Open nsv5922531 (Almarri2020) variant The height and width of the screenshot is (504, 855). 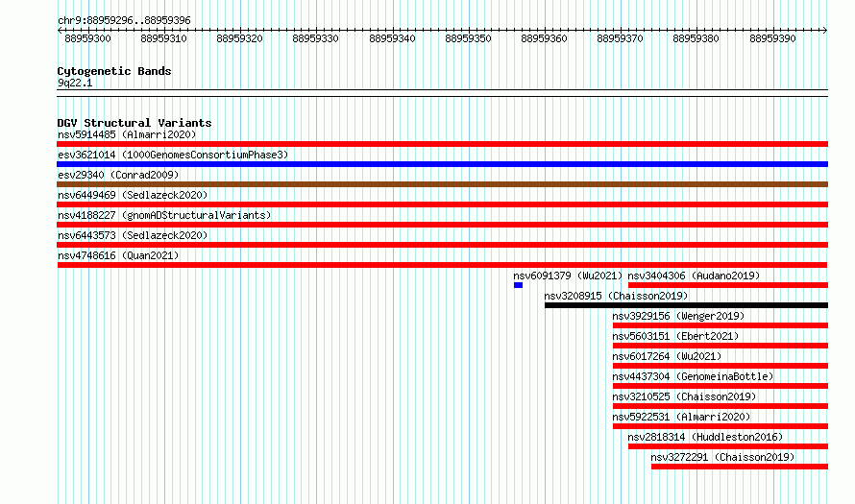pos(681,417)
